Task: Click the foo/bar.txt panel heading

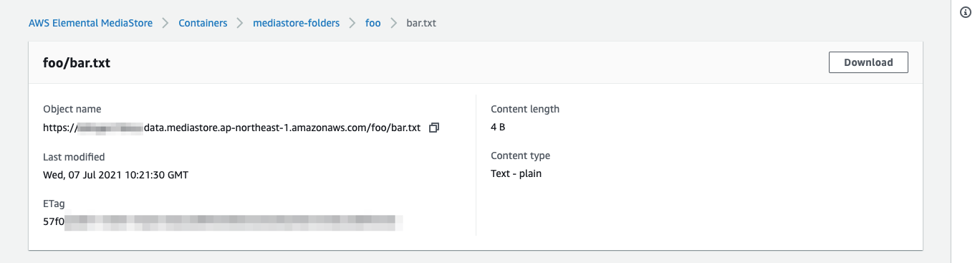Action: pyautogui.click(x=77, y=63)
